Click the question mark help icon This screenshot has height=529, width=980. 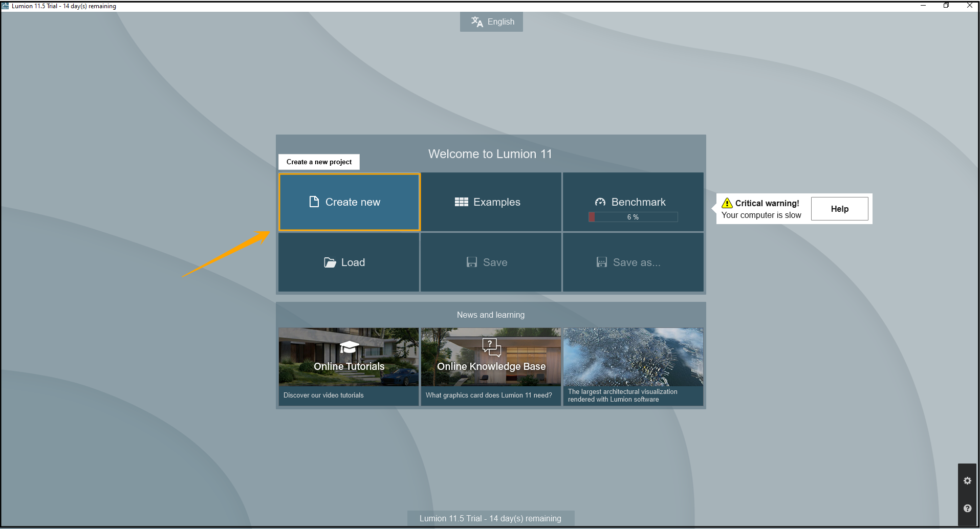[967, 509]
